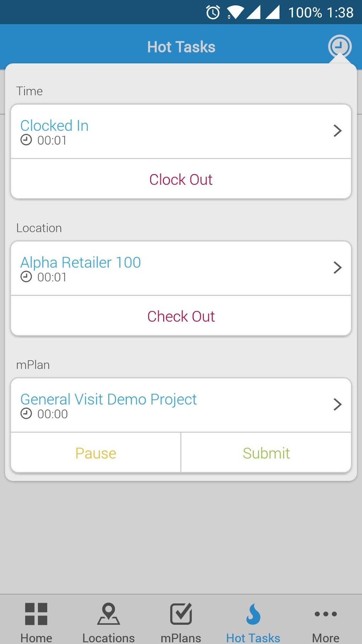Screen dimensions: 362x644
Task: Open the Alpha Retailer 100 link
Action: click(81, 263)
